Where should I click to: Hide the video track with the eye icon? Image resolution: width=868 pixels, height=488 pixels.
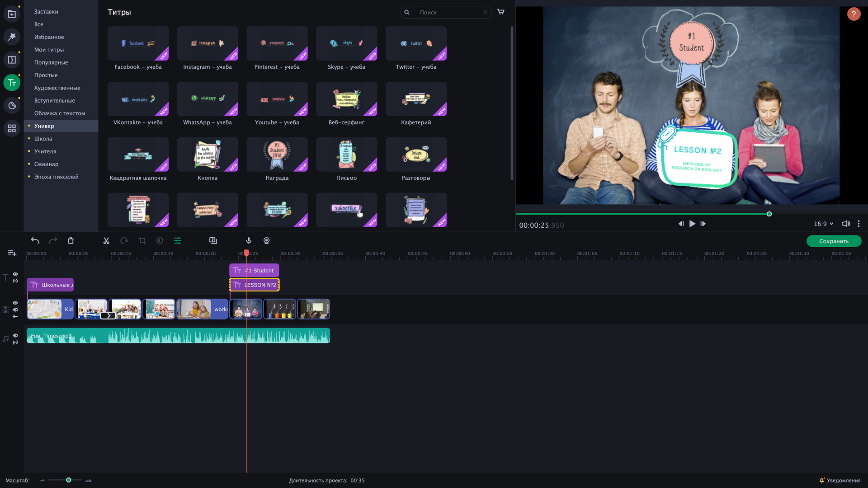[15, 303]
